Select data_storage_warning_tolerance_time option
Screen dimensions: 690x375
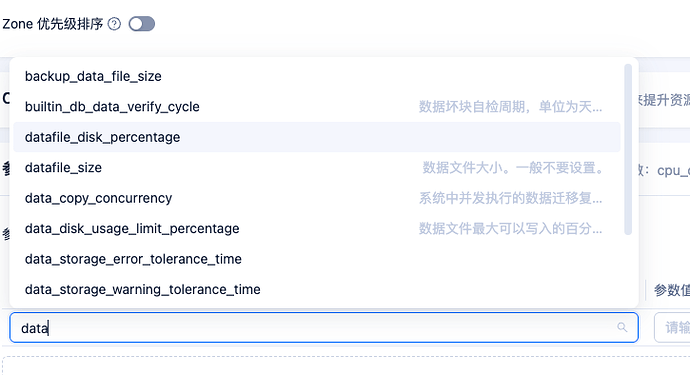317,289
